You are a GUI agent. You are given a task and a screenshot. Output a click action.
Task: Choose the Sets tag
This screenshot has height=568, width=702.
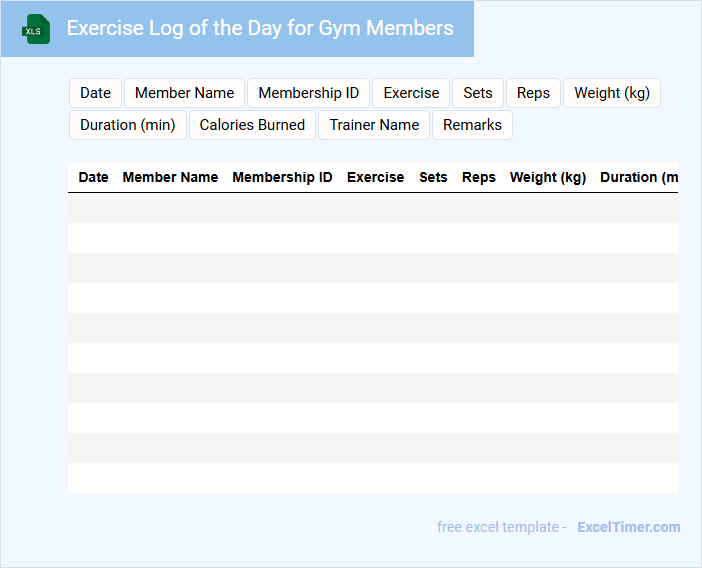478,93
